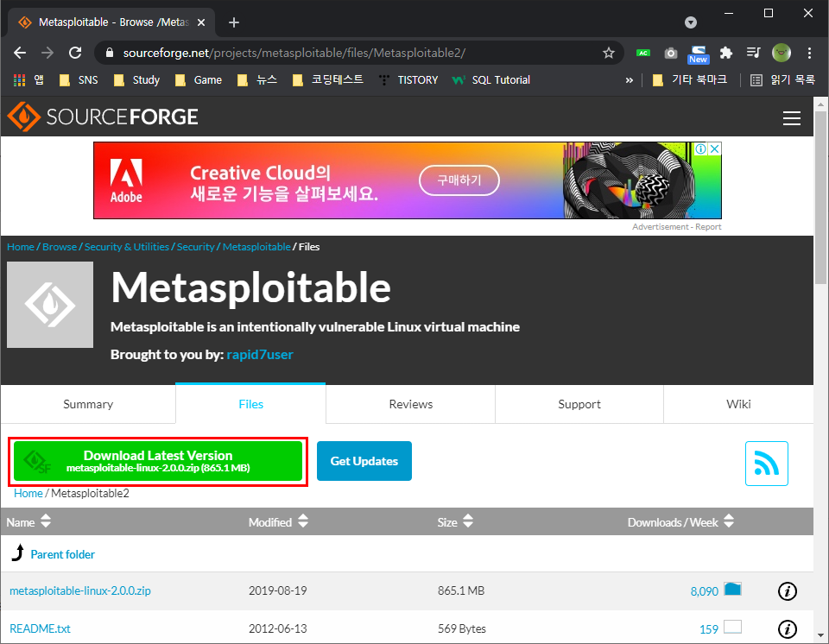
Task: Sort files by Size column
Action: (x=455, y=522)
